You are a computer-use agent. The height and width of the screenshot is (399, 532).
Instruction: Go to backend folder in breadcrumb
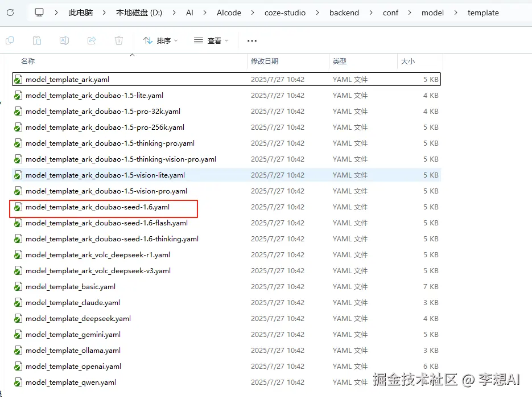tap(344, 13)
